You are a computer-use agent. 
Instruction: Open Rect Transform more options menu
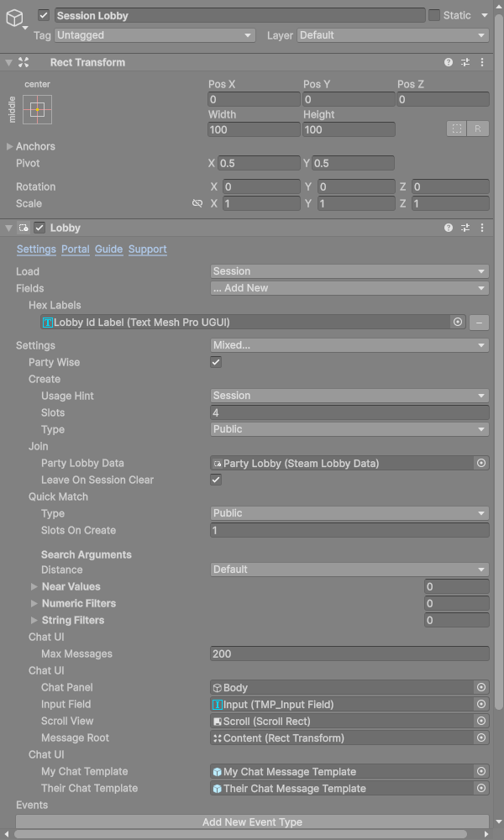[x=482, y=63]
